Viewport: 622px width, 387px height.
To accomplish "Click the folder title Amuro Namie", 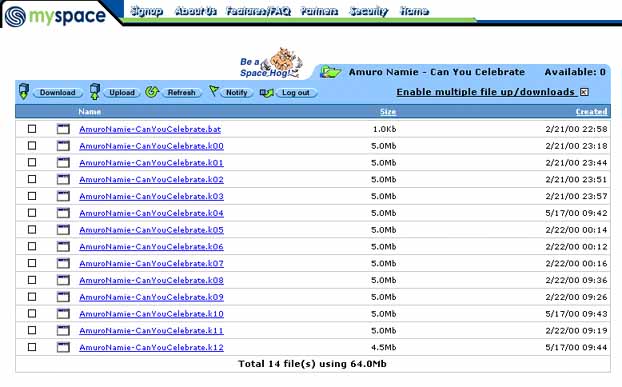I will (437, 72).
